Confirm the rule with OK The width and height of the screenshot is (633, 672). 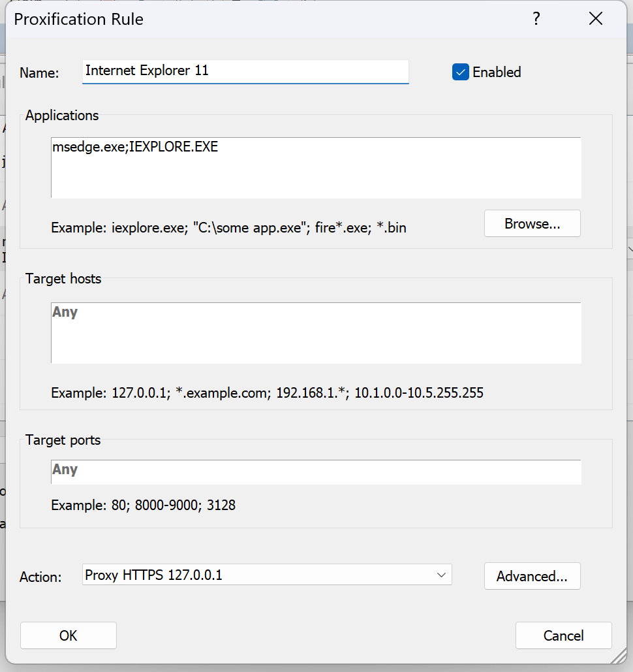click(69, 635)
